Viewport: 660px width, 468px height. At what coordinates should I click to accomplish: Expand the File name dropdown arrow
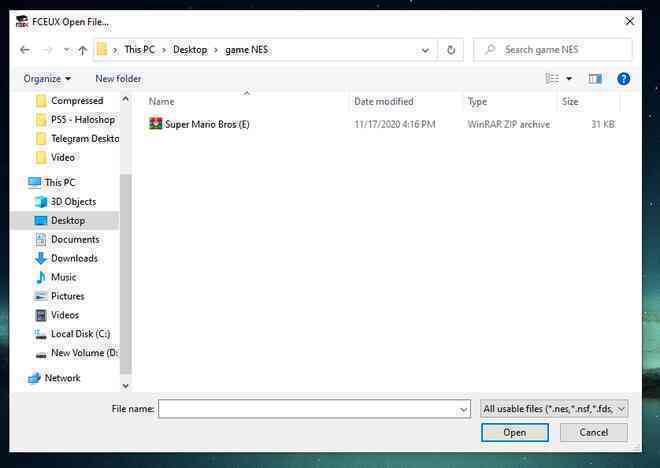(463, 409)
